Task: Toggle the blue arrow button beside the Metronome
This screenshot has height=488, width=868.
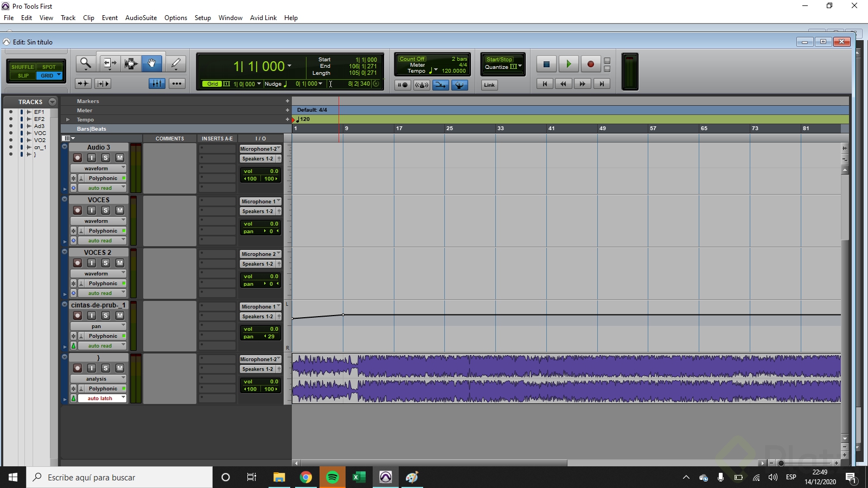Action: [x=441, y=85]
